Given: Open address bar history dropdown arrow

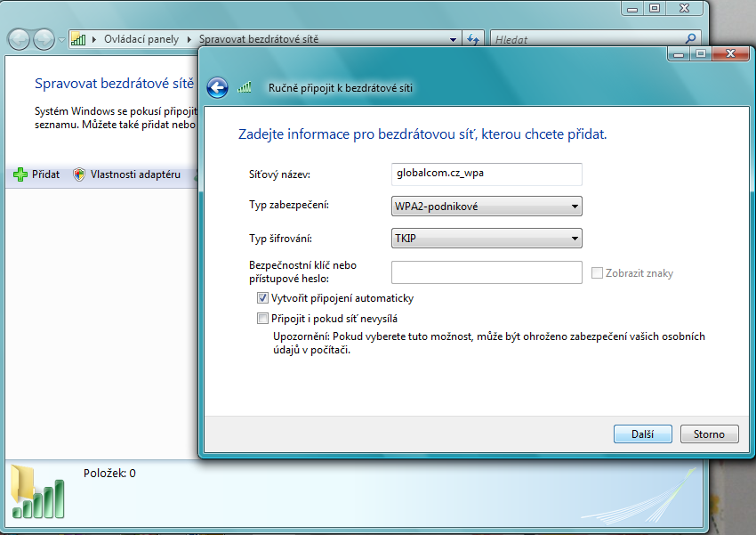Looking at the screenshot, I should click(454, 40).
